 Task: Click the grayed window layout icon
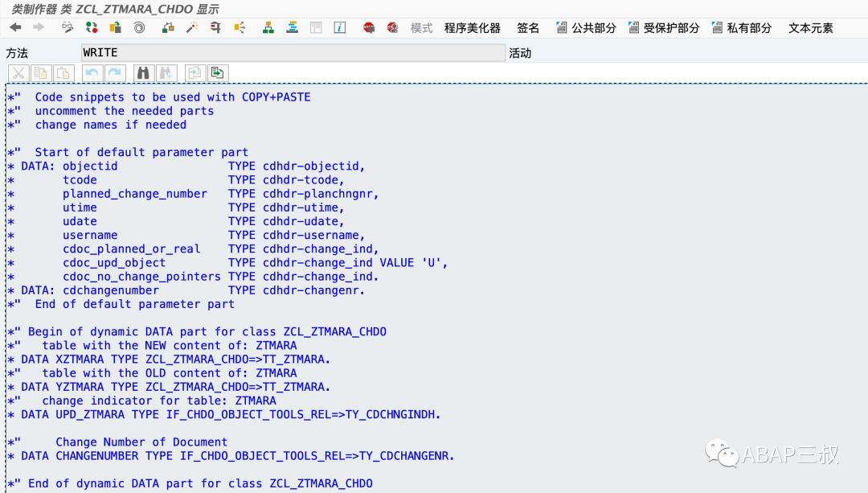[x=316, y=27]
